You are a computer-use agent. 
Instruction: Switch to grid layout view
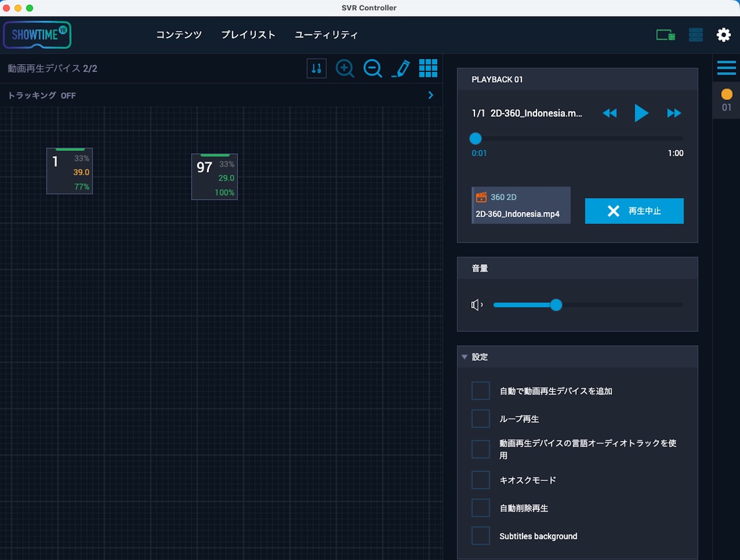428,69
